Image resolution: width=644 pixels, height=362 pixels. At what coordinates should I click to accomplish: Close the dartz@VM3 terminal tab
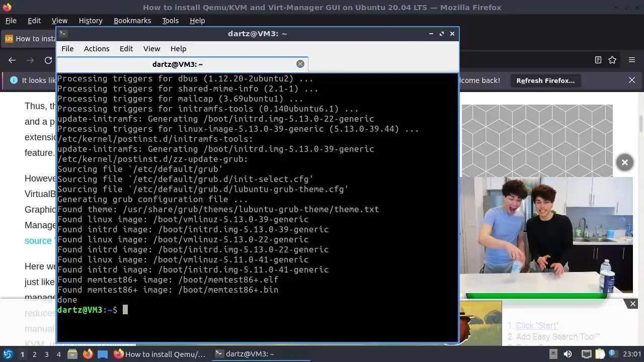(300, 64)
